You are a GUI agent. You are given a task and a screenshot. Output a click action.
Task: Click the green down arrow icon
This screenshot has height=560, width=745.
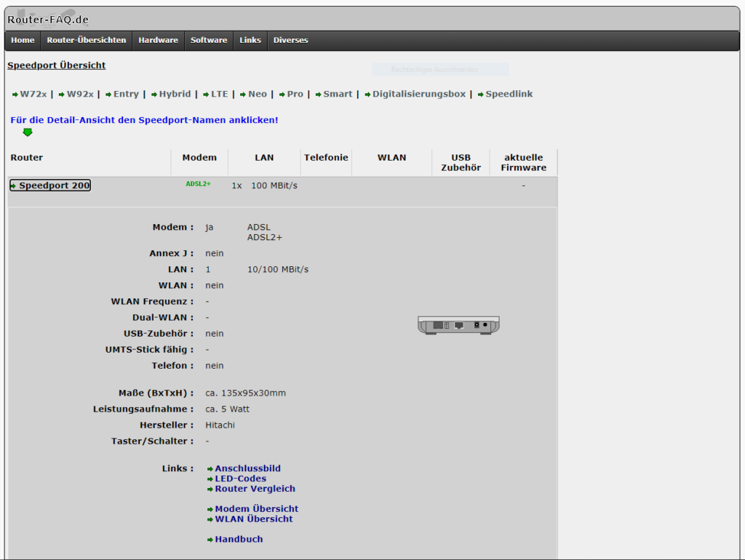point(28,132)
